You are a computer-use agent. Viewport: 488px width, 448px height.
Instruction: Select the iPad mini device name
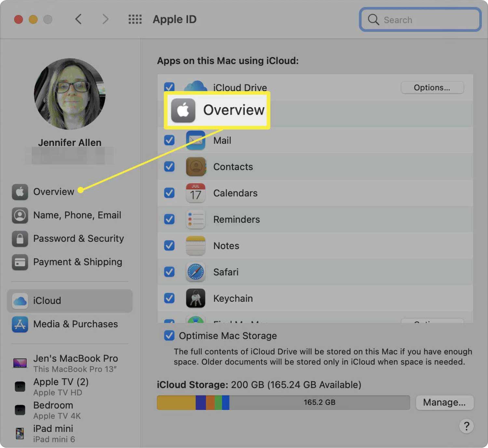coord(53,429)
